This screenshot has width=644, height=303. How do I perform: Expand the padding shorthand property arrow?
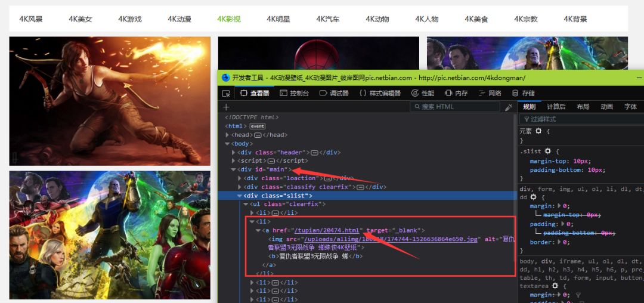(x=562, y=224)
